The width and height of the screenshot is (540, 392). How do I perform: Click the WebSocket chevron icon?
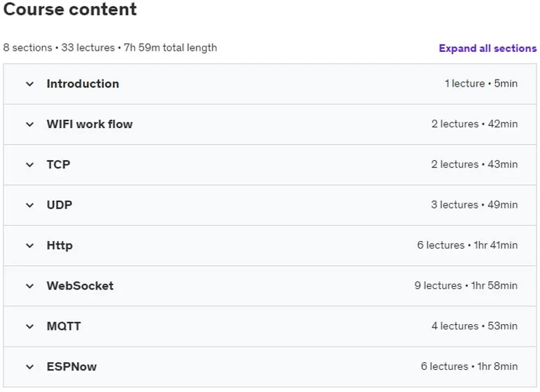pyautogui.click(x=30, y=286)
